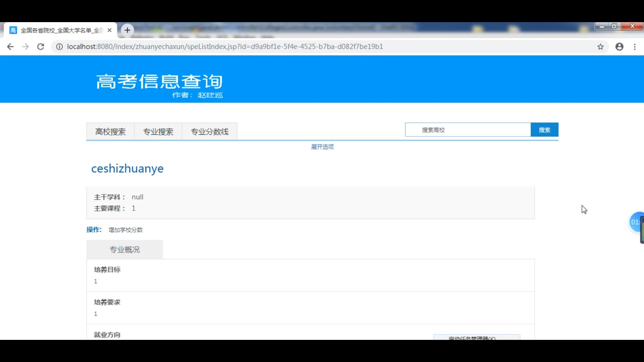Open the Chrome profile avatar icon
The height and width of the screenshot is (362, 644).
(619, 47)
